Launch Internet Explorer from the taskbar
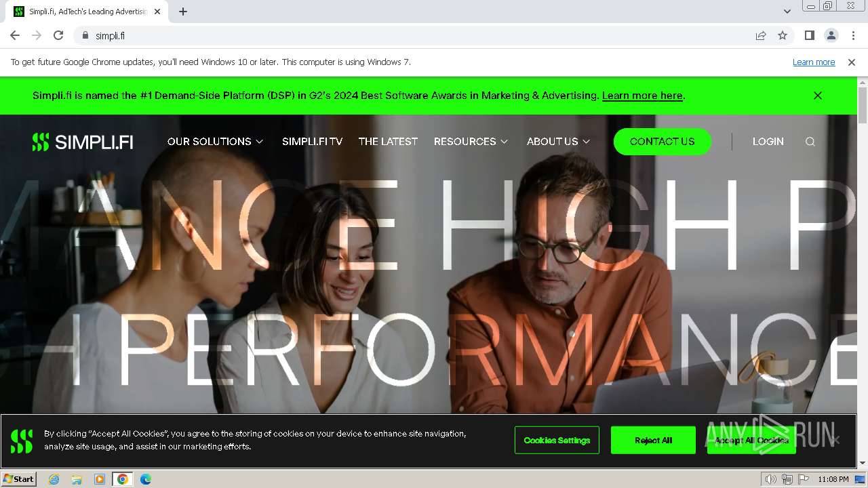Viewport: 868px width, 488px height. tap(54, 479)
